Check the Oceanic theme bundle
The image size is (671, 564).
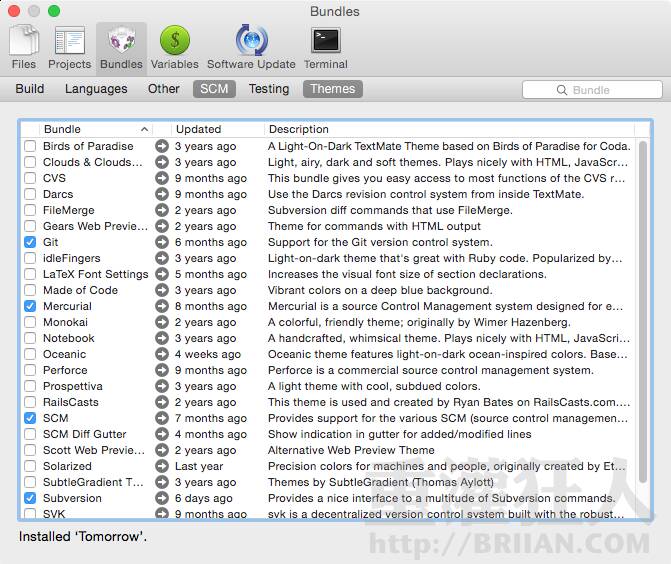[x=30, y=354]
